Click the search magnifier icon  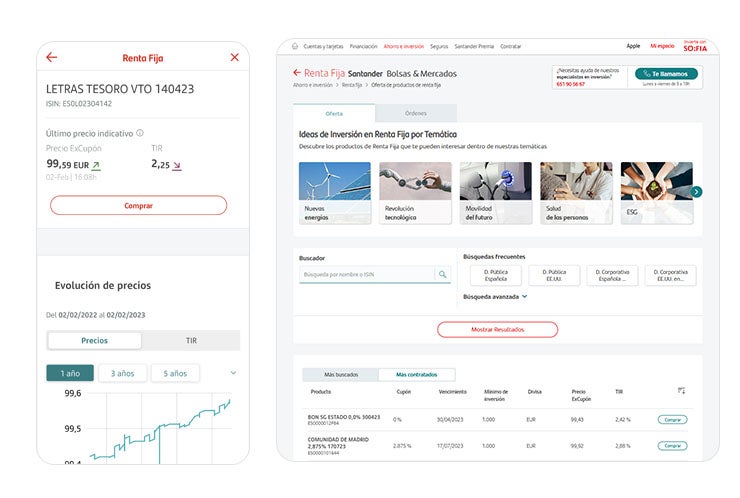pos(443,274)
